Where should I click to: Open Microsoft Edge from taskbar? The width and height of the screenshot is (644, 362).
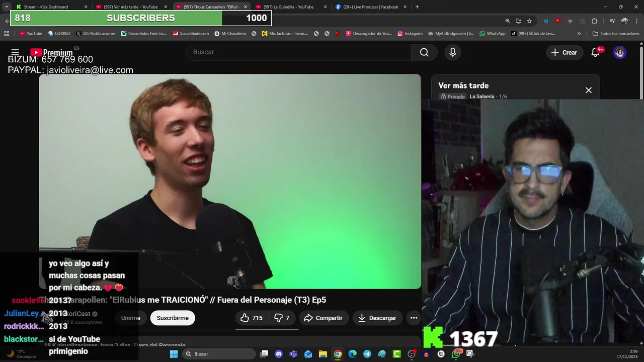pos(352,354)
